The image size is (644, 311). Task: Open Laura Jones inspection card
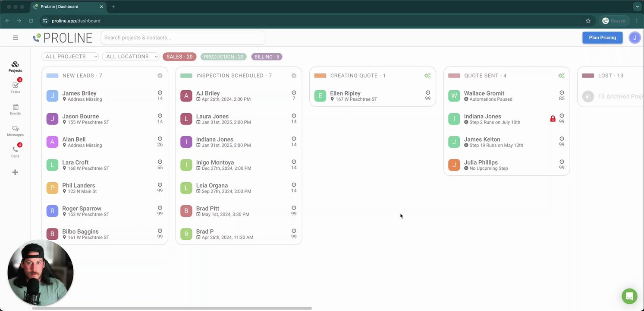[239, 119]
